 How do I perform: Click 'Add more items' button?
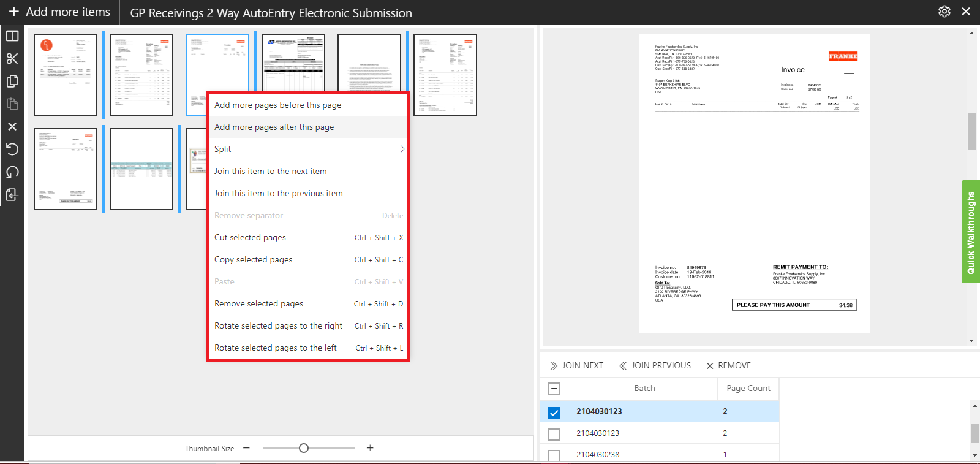pyautogui.click(x=59, y=12)
